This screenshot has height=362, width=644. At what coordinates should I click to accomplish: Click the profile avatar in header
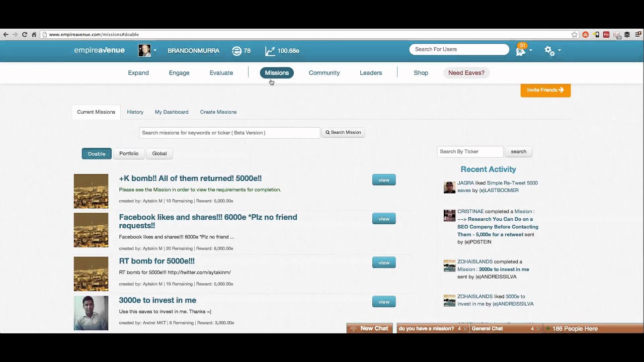(x=144, y=50)
